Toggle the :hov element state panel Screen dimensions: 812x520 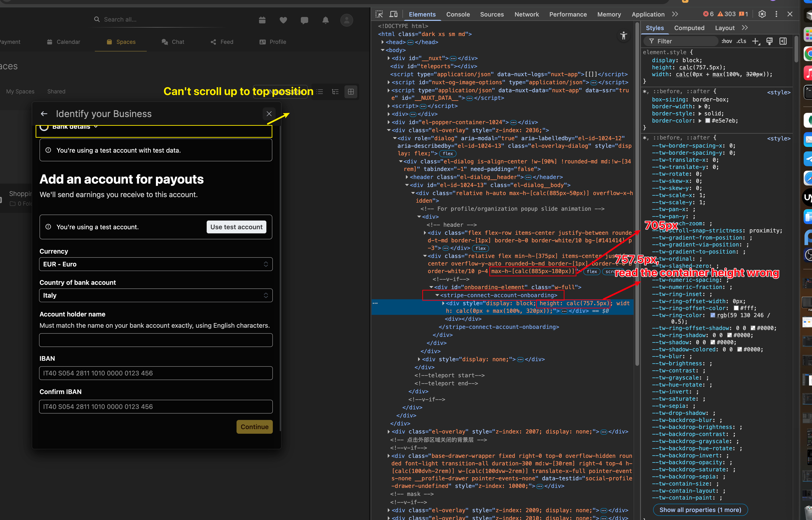pyautogui.click(x=727, y=41)
